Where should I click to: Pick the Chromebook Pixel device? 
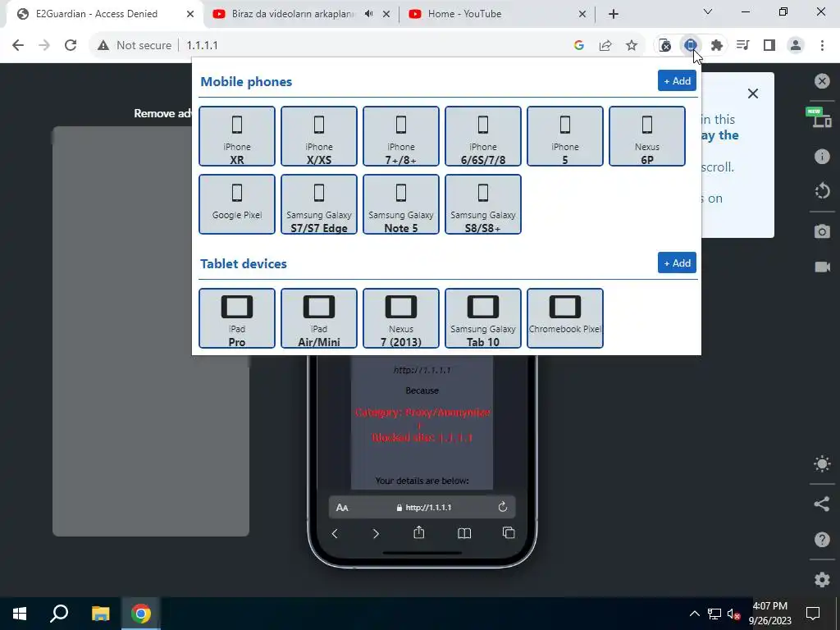[x=564, y=318]
